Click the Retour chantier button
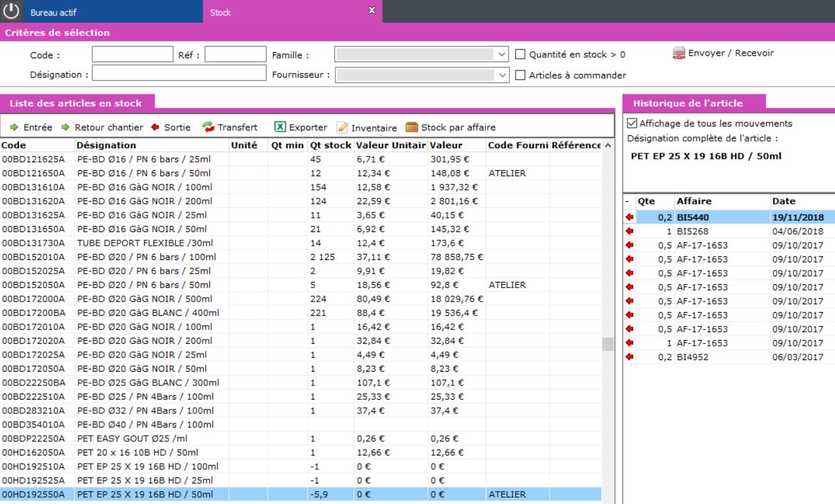This screenshot has width=835, height=504. [103, 127]
